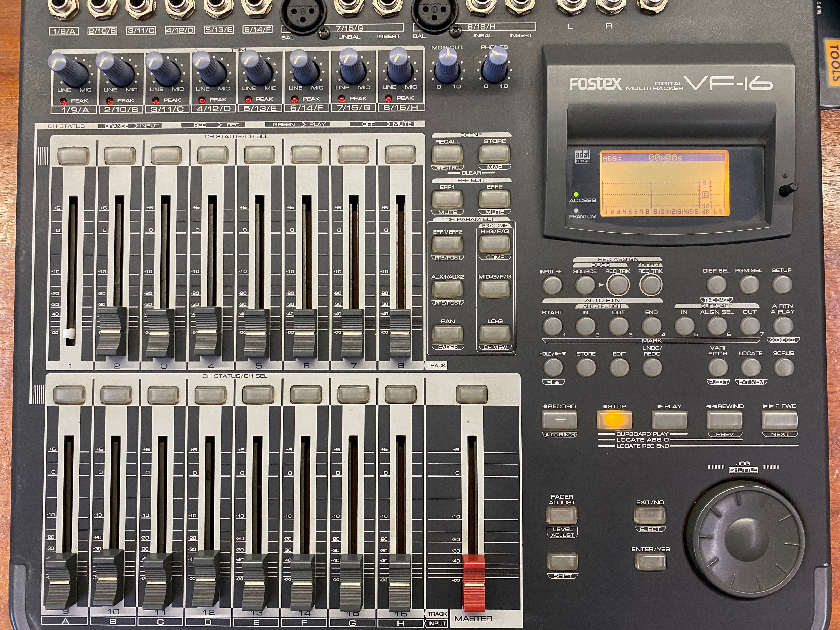
Task: Tap the SOURCE round button
Action: 585,285
